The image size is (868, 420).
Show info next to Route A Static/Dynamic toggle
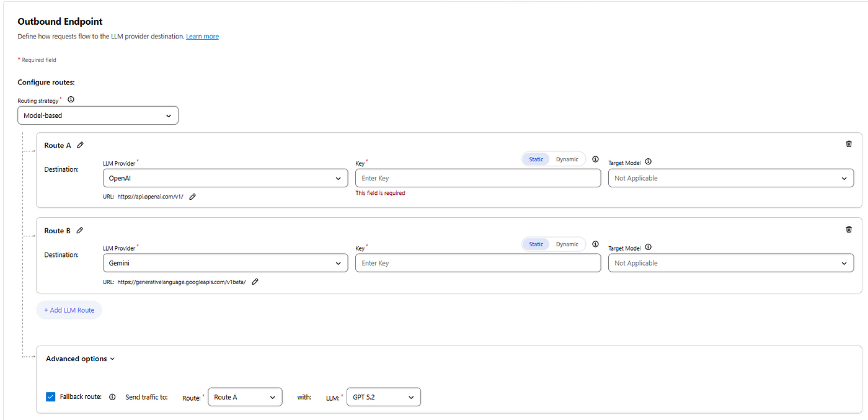pos(595,159)
